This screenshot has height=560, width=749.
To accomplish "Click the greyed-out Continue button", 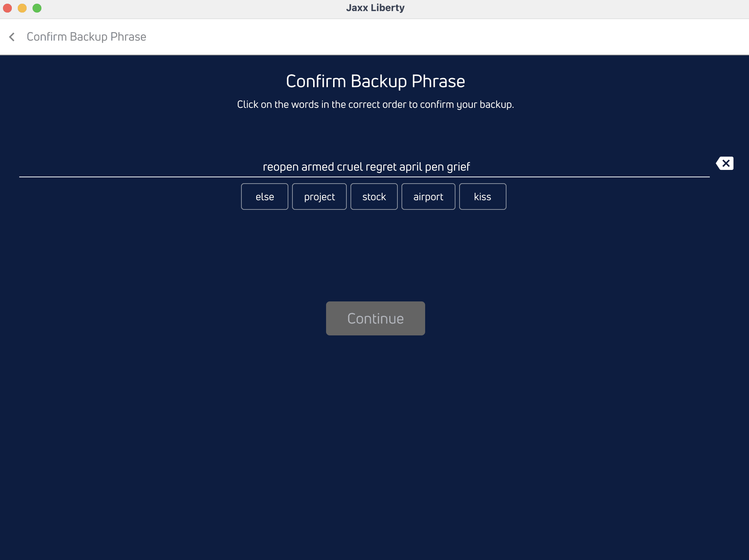I will 376,318.
